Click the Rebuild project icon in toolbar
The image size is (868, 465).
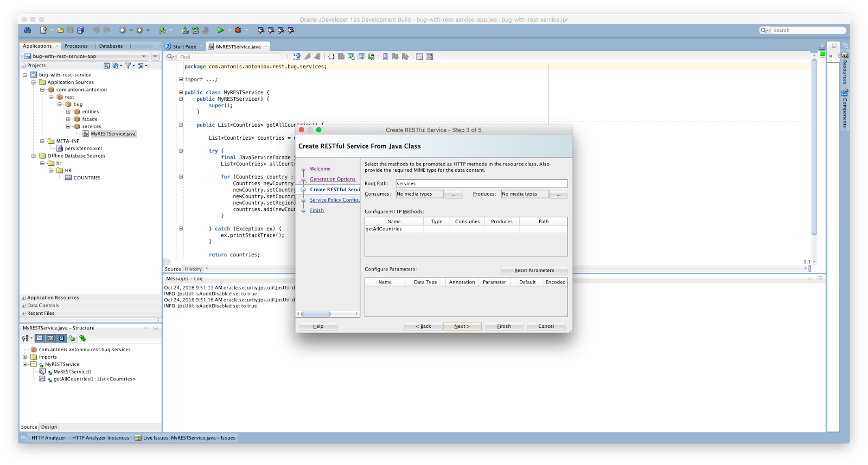[195, 30]
